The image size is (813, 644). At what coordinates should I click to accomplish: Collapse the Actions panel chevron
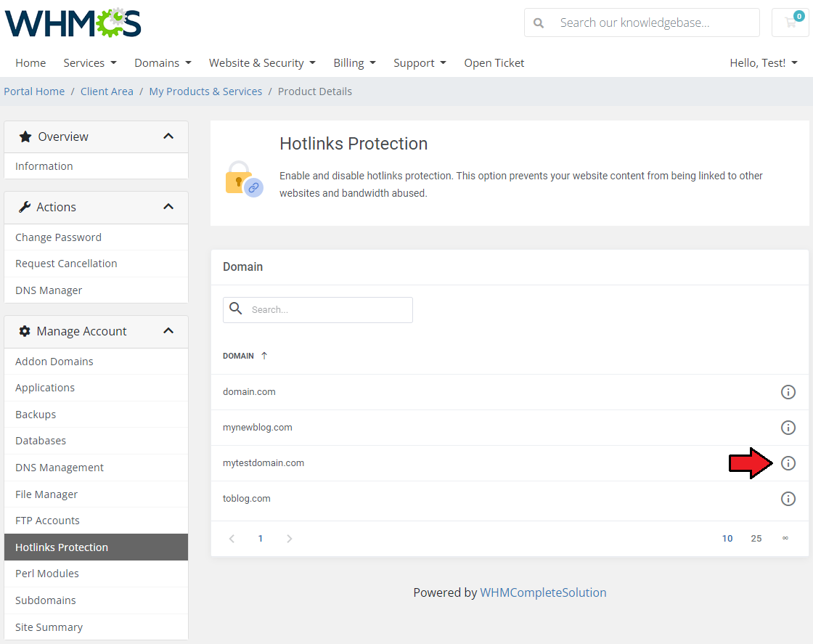click(168, 206)
